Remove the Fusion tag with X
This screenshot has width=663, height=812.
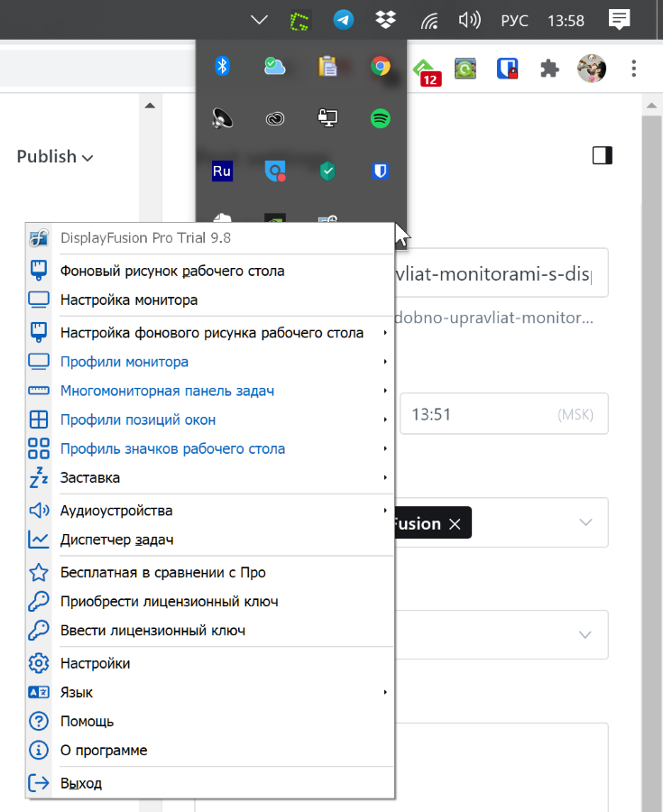[455, 524]
